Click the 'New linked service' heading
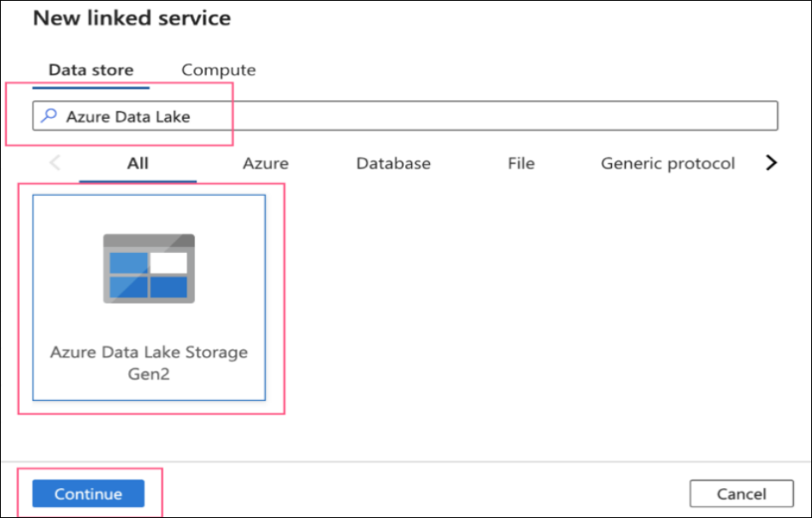 132,18
